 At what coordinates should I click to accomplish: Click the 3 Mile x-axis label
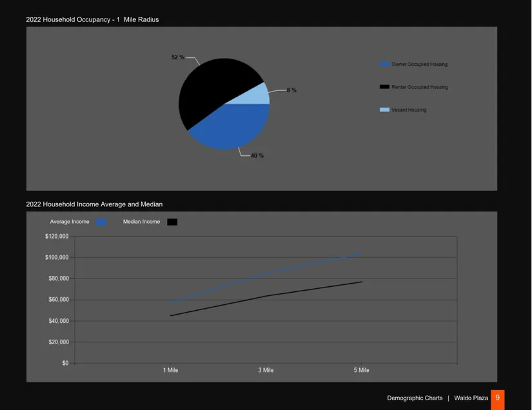266,371
